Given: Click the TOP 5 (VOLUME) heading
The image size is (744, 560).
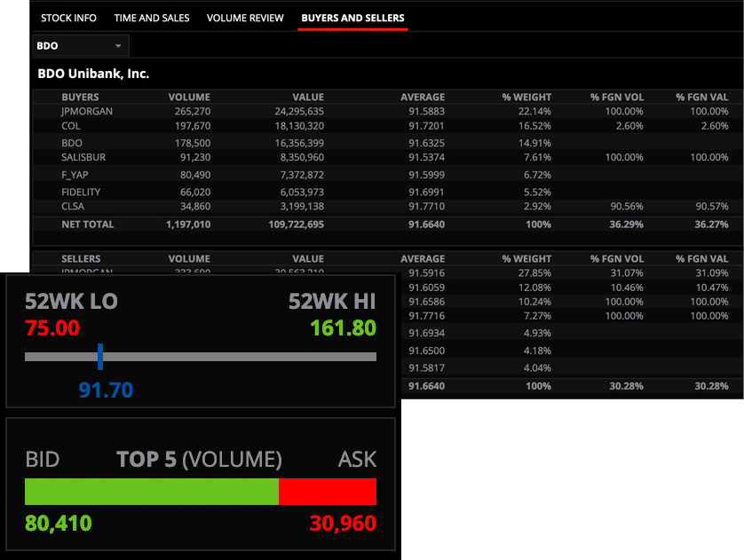Looking at the screenshot, I should point(199,460).
